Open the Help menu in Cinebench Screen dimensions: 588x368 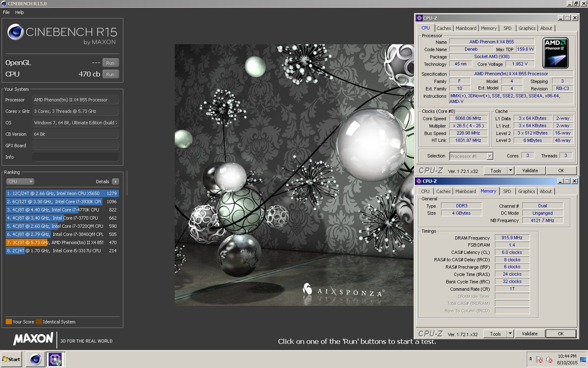point(20,12)
